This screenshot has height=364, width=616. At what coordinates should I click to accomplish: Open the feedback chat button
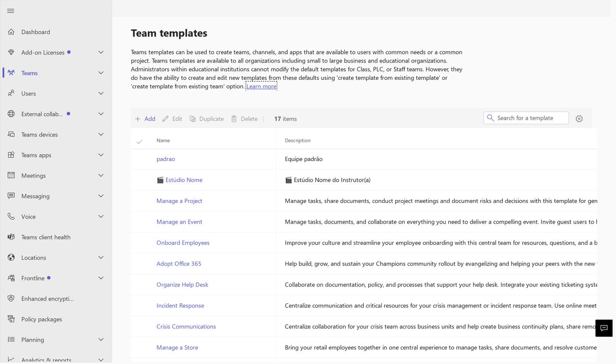(x=604, y=328)
